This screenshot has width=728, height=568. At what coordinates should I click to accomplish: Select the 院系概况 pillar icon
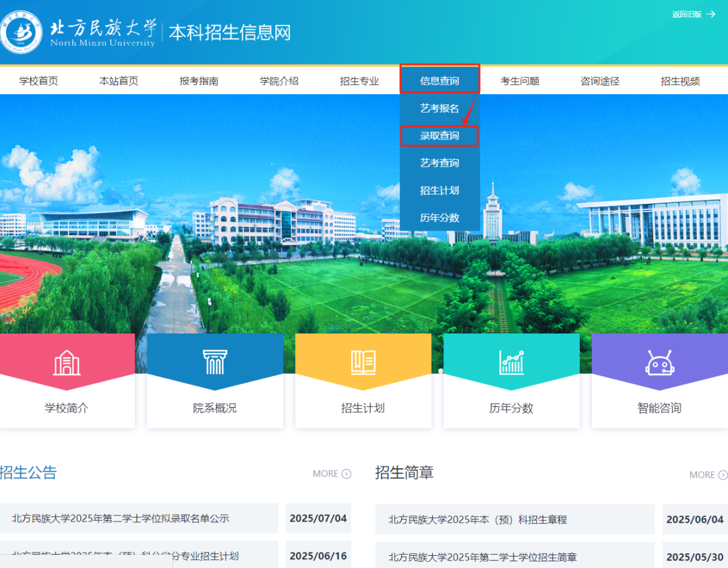pyautogui.click(x=214, y=362)
